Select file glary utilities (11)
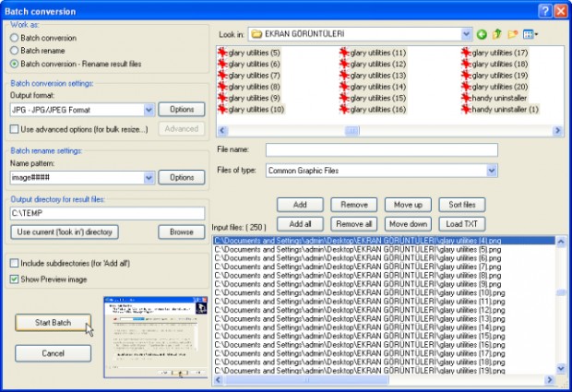Viewport: 572px width, 392px height. [373, 53]
